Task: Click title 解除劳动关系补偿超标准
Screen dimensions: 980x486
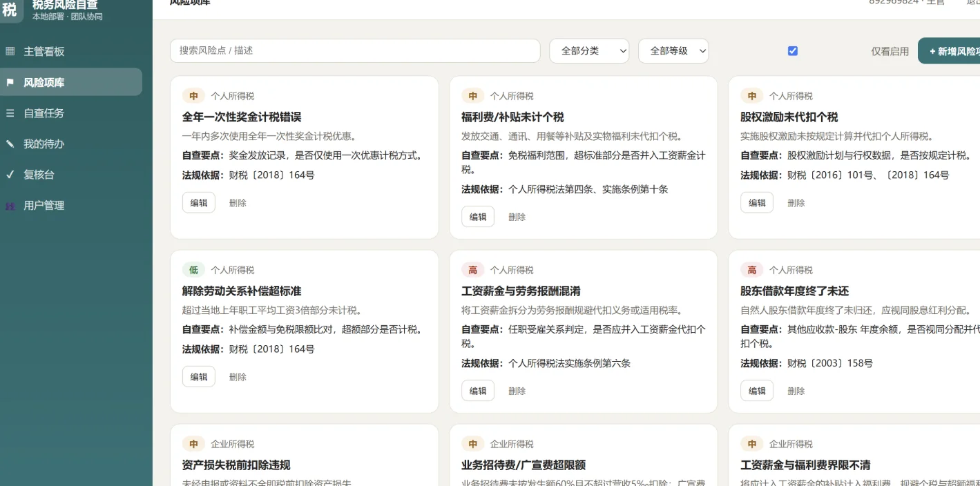Action: (x=242, y=291)
